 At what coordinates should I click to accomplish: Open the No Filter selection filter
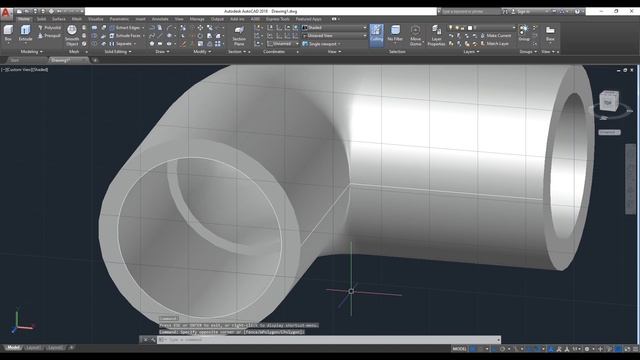395,33
